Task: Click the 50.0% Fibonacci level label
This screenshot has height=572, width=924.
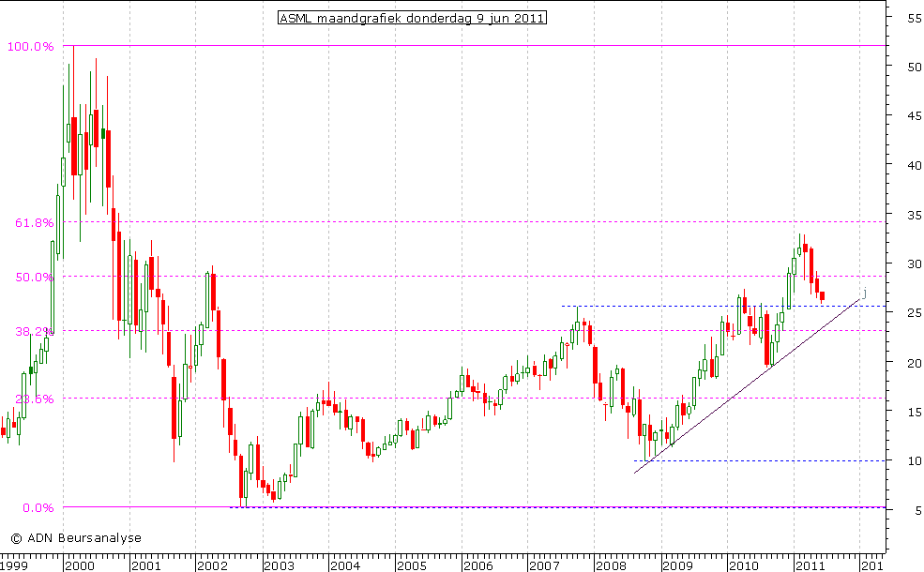Action: [x=34, y=277]
